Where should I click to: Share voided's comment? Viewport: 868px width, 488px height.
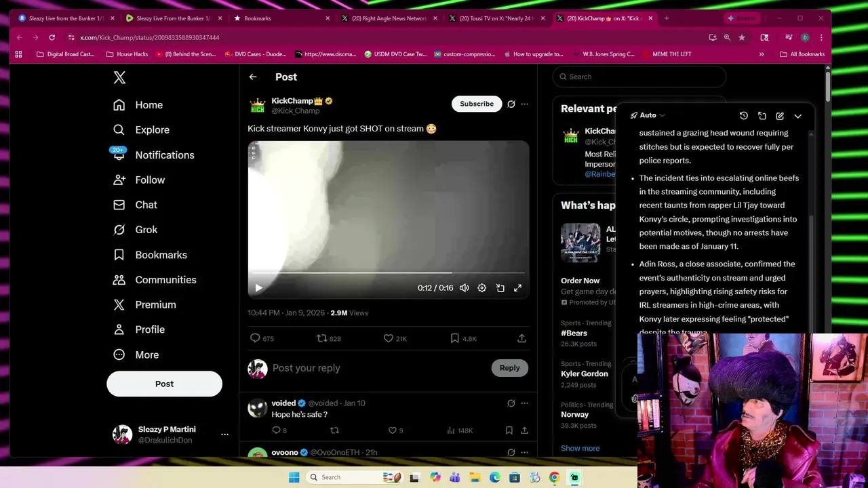(x=524, y=430)
